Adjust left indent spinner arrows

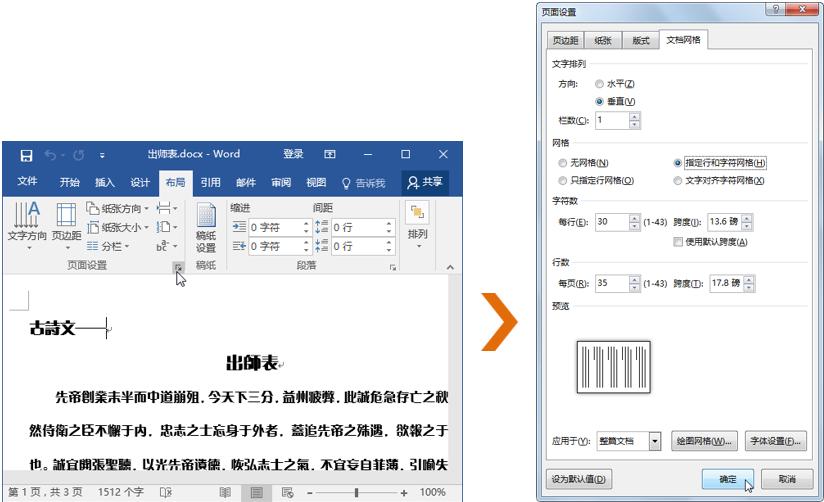306,227
